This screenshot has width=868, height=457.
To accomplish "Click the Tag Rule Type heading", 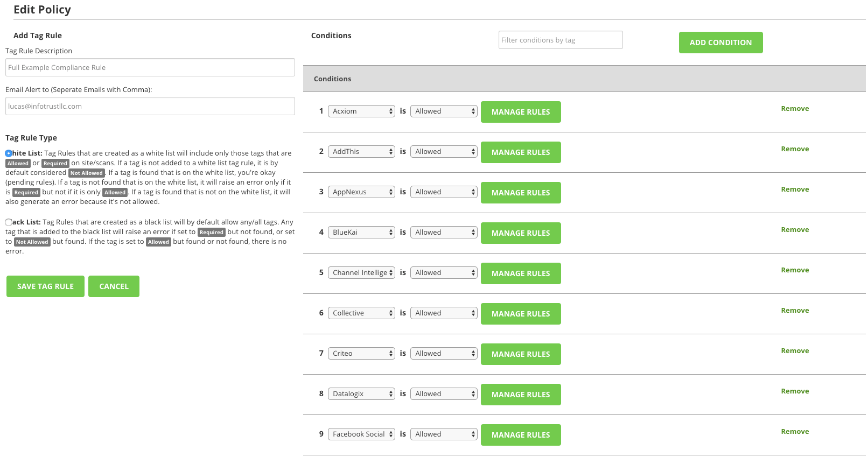I will point(31,138).
